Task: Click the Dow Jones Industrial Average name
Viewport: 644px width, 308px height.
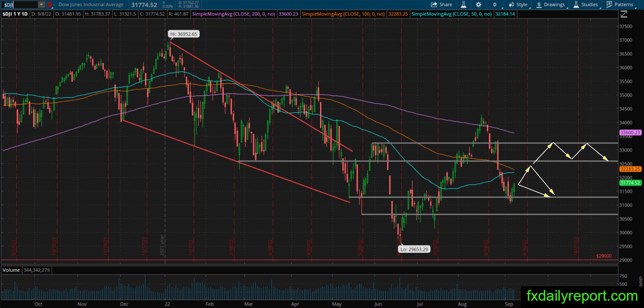Action: [91, 5]
